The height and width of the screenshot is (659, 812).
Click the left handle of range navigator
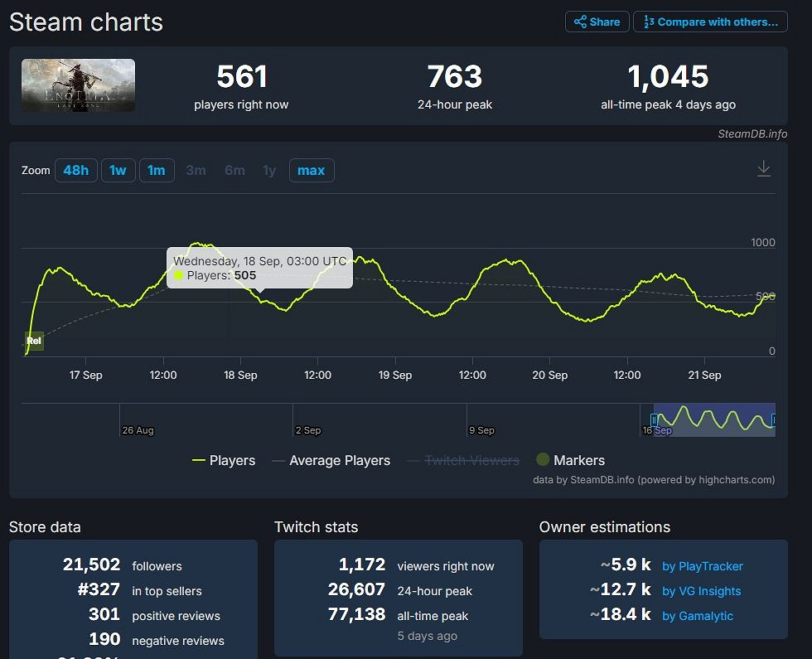pos(654,420)
